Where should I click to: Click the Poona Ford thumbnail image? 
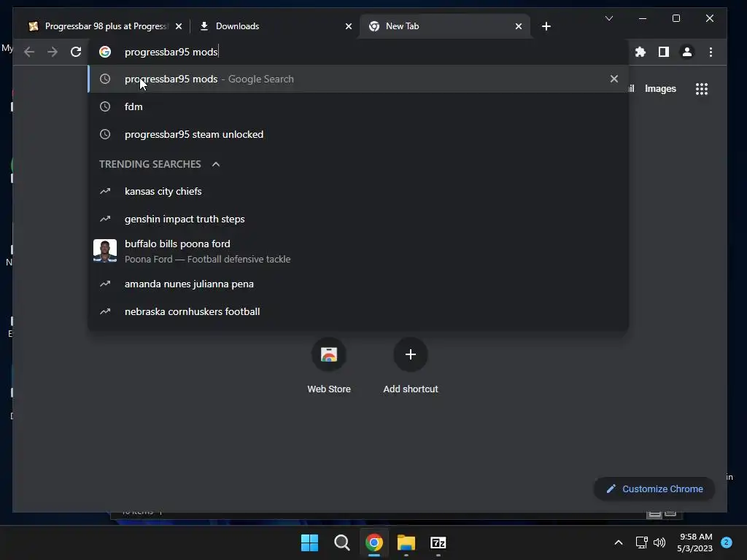tap(105, 251)
